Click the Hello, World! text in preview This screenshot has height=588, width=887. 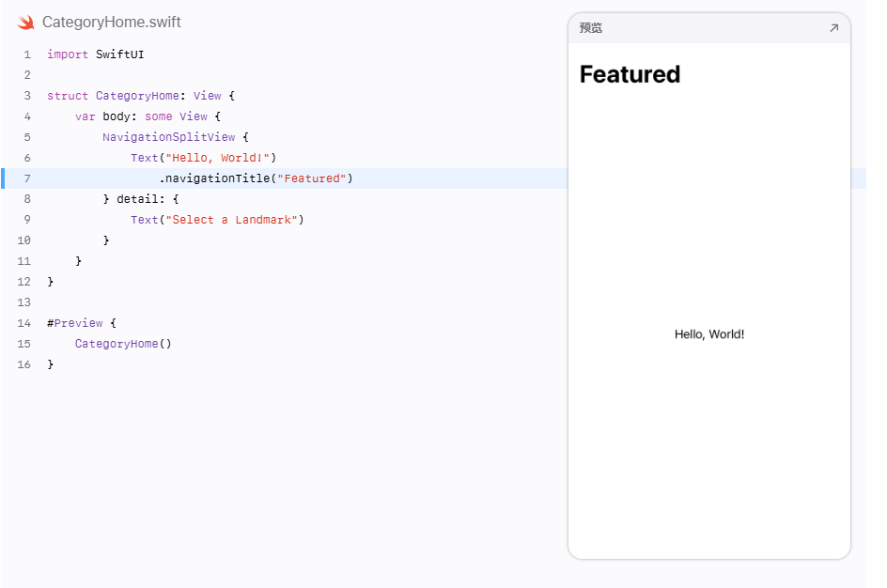[709, 334]
